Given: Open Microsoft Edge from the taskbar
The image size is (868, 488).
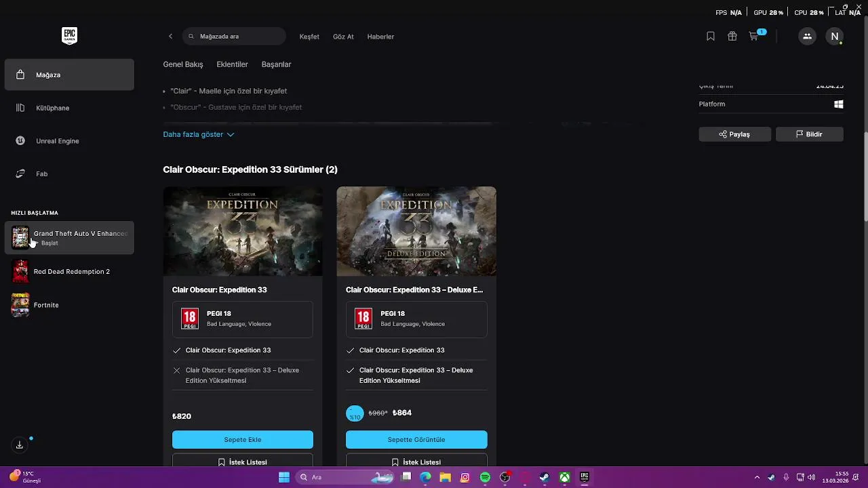Looking at the screenshot, I should [x=425, y=477].
